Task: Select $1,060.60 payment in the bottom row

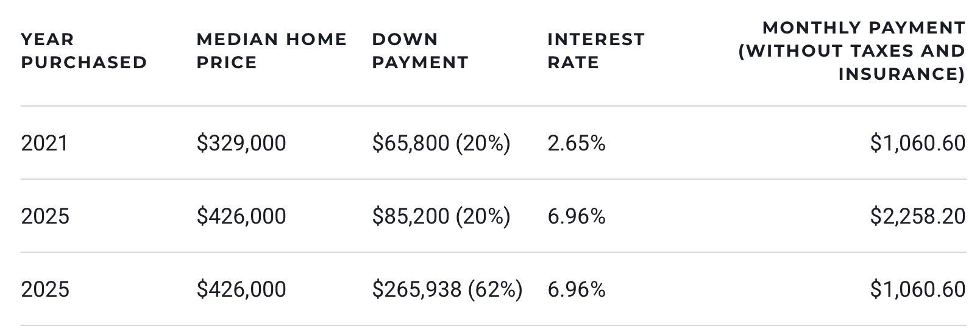Action: pyautogui.click(x=917, y=289)
